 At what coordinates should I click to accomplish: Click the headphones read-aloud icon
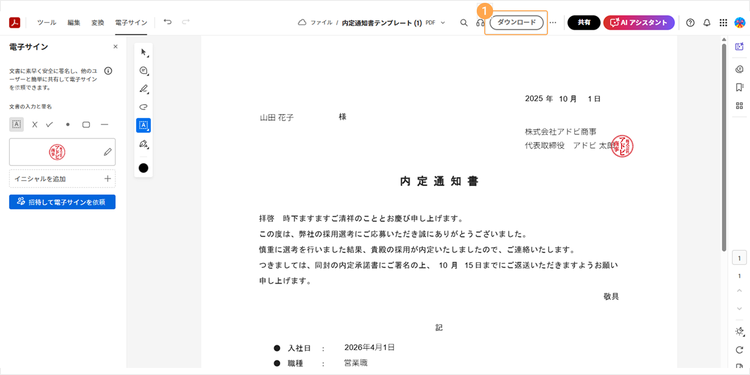(x=480, y=22)
